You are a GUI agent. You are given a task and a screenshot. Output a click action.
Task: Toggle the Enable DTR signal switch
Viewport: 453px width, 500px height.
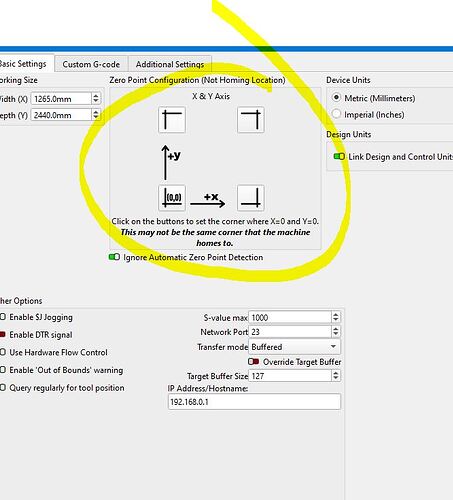[x=2, y=334]
